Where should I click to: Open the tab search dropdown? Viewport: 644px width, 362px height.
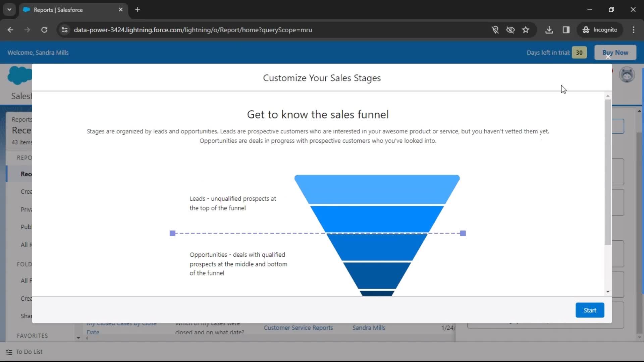[x=9, y=10]
